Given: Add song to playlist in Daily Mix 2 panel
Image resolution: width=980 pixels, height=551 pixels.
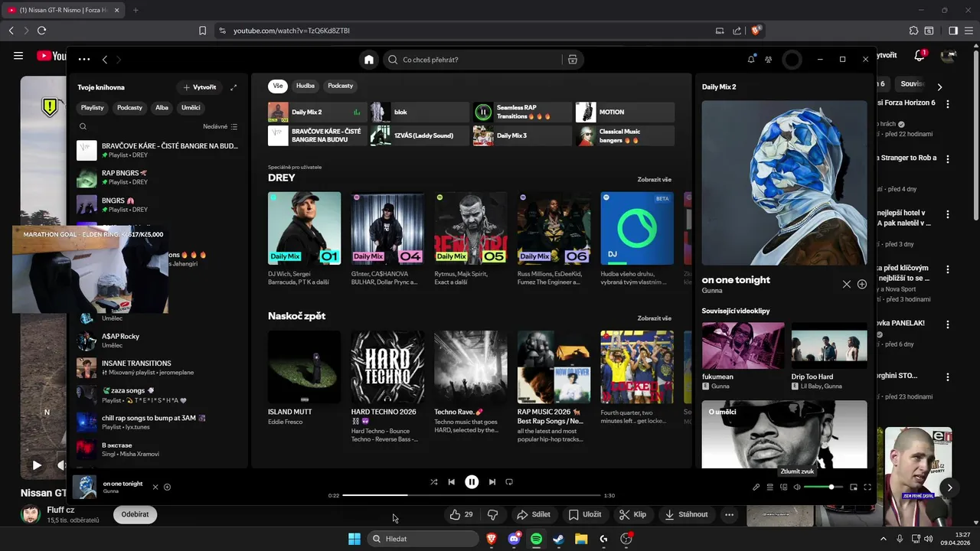Looking at the screenshot, I should [x=862, y=284].
